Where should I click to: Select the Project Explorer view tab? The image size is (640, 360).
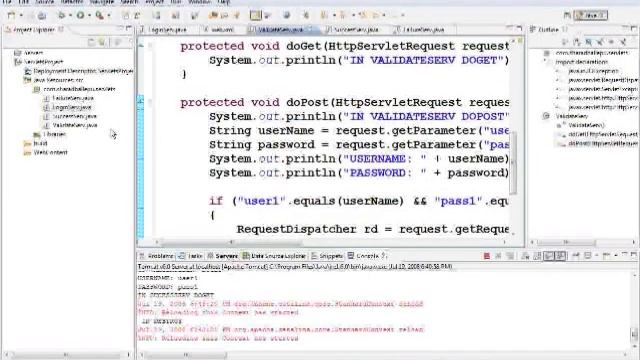click(x=33, y=29)
